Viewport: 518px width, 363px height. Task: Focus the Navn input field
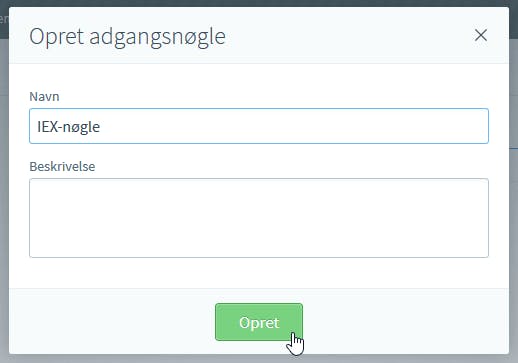[259, 126]
